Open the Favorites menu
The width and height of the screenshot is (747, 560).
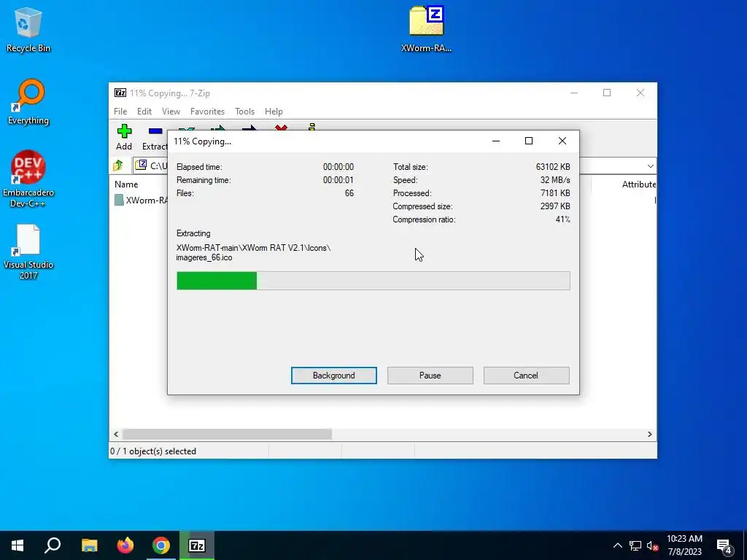coord(207,112)
